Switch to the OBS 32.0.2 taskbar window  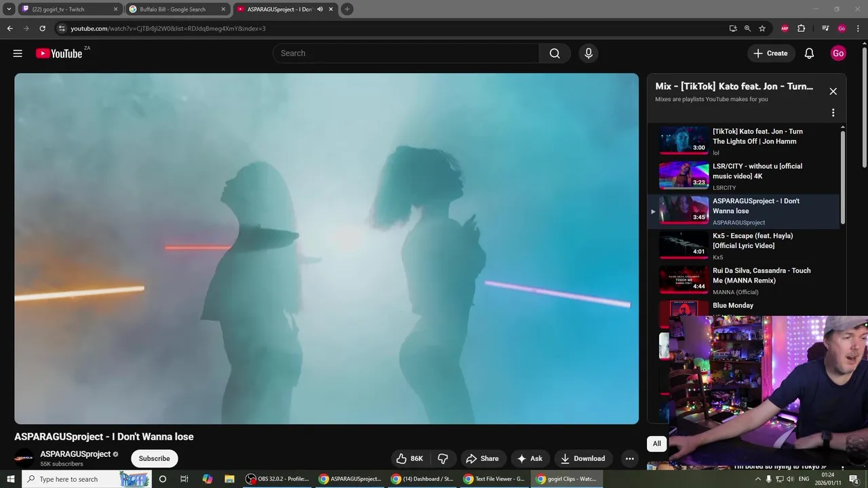tap(278, 479)
